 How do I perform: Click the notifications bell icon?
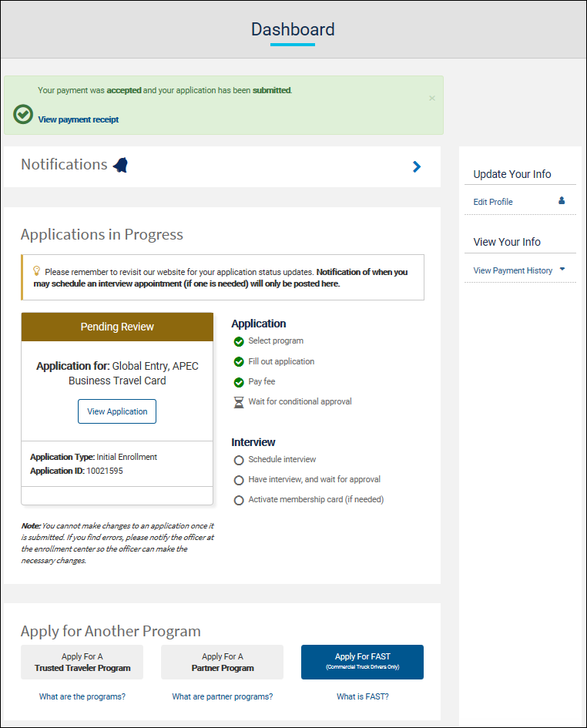tap(120, 165)
